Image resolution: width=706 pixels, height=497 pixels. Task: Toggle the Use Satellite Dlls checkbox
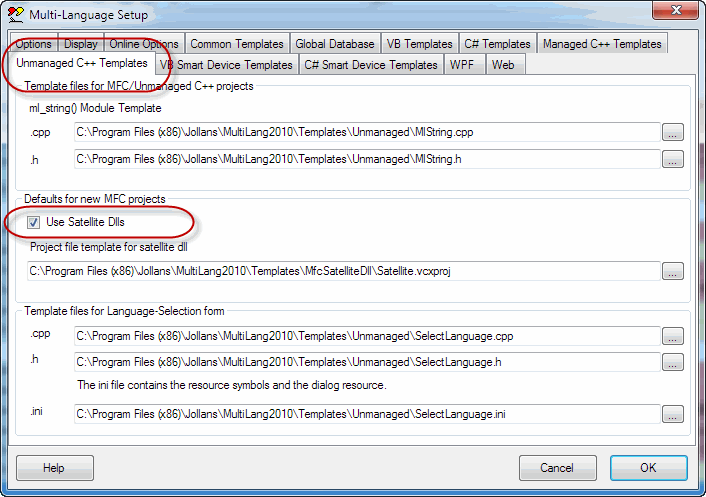34,221
